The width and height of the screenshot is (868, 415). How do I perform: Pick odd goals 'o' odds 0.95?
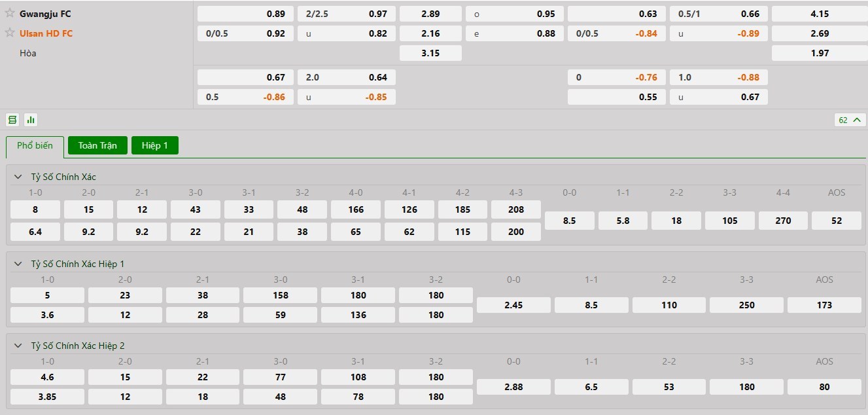point(515,14)
